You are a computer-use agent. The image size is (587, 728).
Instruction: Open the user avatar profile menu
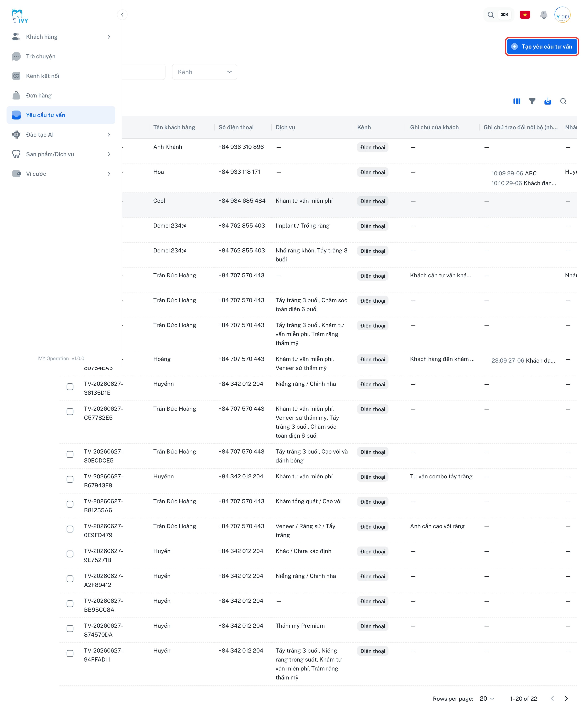click(562, 15)
